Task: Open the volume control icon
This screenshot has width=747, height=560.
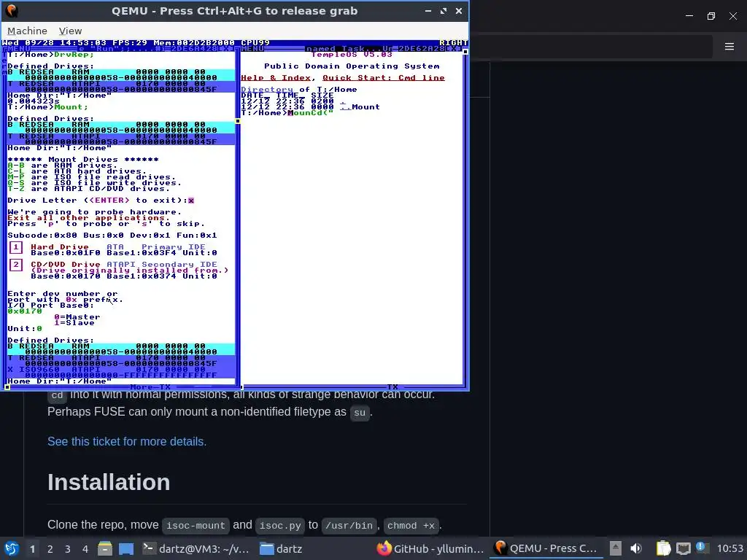Action: [x=636, y=548]
